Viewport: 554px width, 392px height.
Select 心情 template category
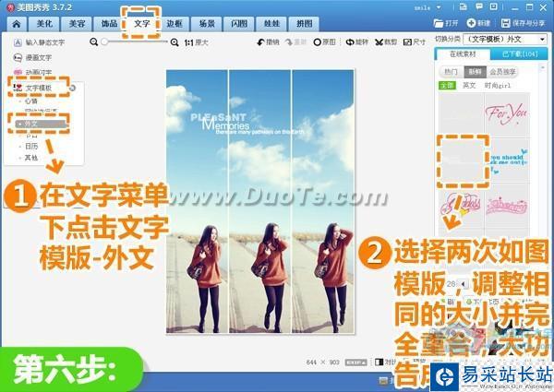click(x=31, y=101)
